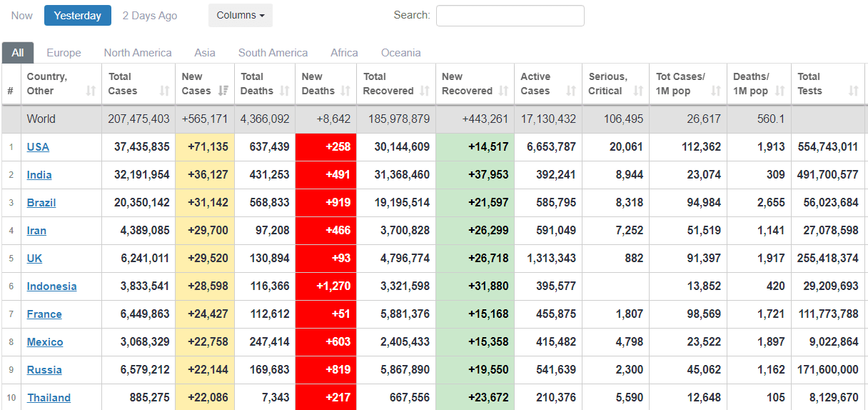Sort by Total Cases column sort icon

[x=165, y=91]
